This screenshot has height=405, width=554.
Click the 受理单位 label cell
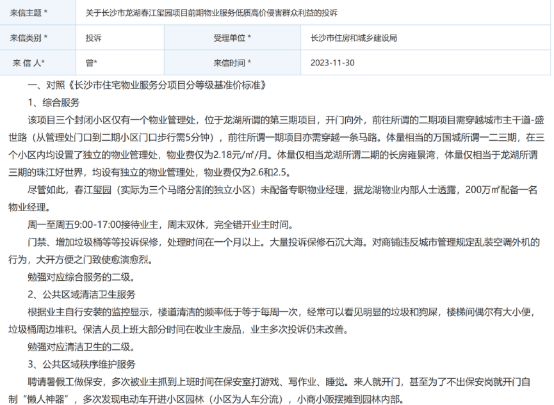(232, 37)
